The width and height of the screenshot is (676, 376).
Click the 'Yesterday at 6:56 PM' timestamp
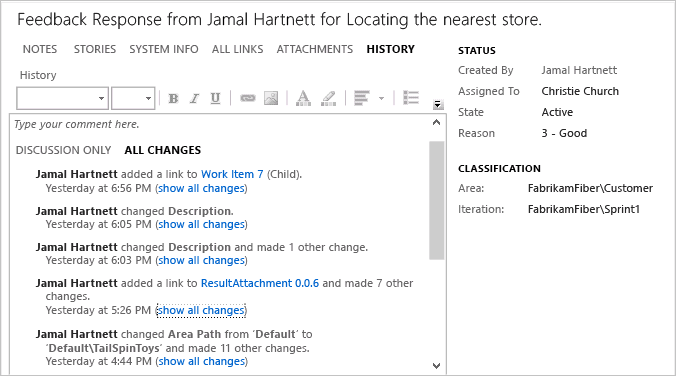point(98,188)
